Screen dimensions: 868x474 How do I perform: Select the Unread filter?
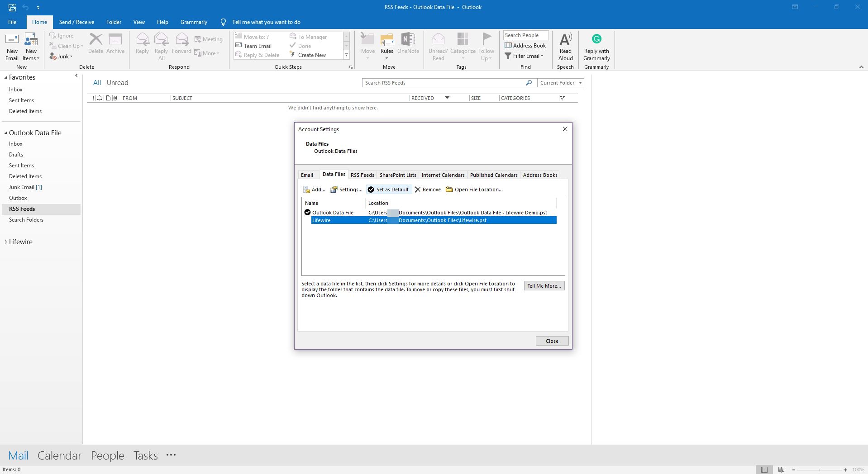pos(118,83)
